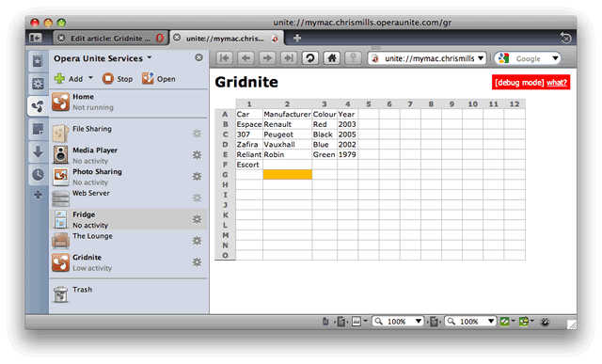The height and width of the screenshot is (364, 602).
Task: Click the Manufacturer header cell
Action: tap(287, 114)
